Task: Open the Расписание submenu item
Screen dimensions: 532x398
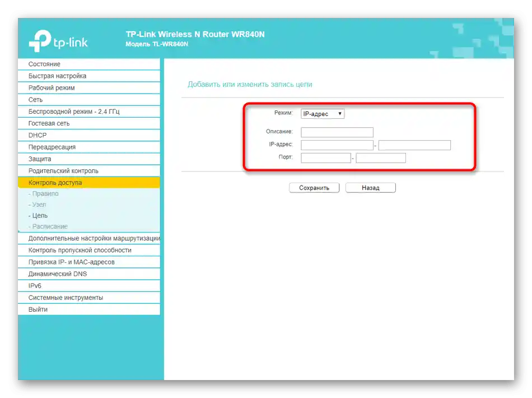Action: click(x=48, y=226)
